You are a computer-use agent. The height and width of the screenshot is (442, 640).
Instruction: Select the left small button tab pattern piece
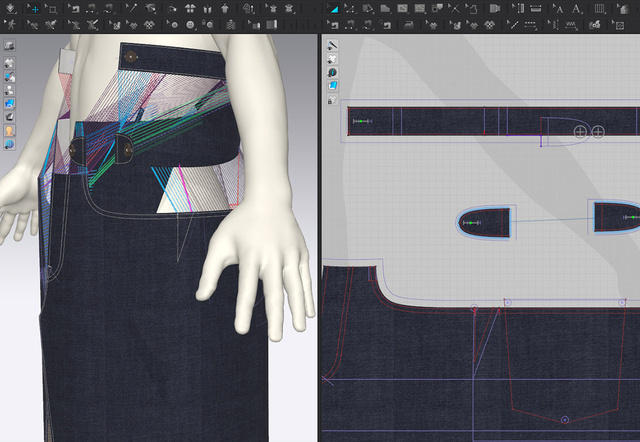click(485, 223)
